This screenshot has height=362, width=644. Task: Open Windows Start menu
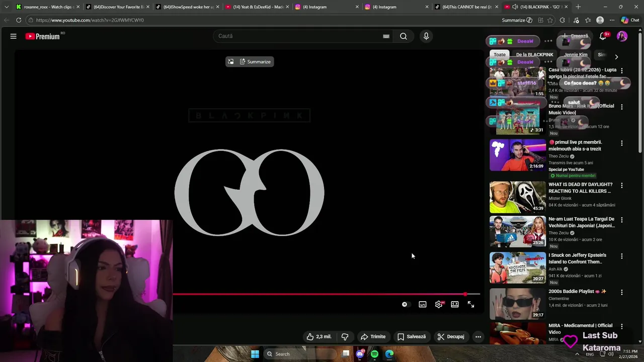coord(255,354)
